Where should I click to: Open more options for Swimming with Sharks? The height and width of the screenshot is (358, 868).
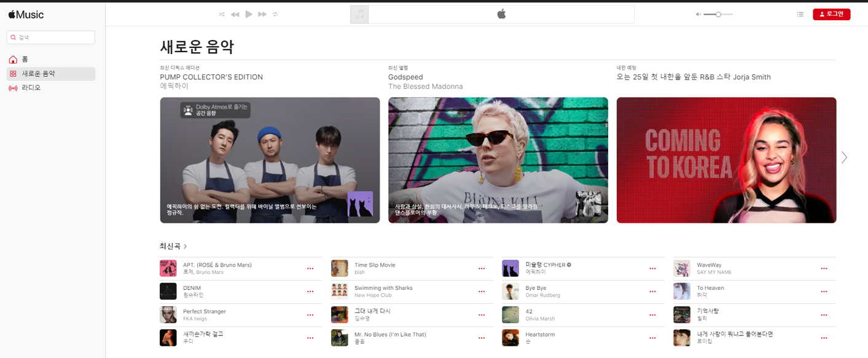point(482,292)
